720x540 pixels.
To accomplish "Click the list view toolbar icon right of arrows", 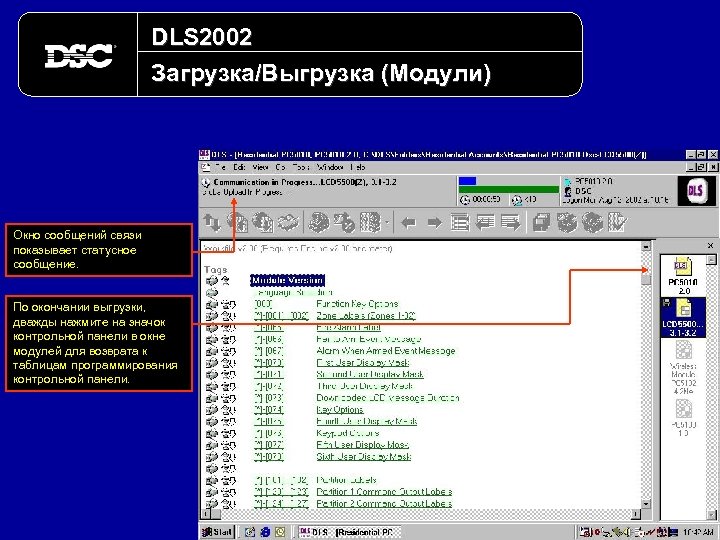I will (460, 223).
